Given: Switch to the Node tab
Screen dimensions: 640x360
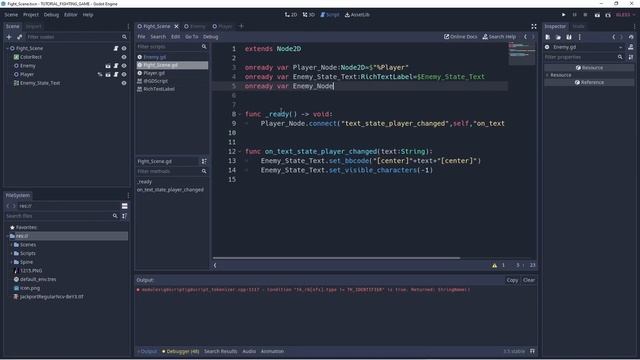Looking at the screenshot, I should (x=578, y=27).
